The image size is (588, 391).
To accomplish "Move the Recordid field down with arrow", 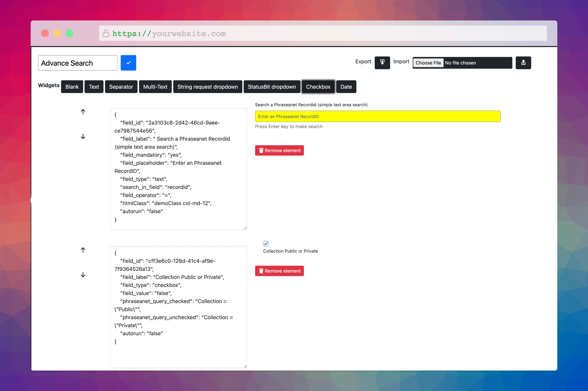I will [83, 137].
